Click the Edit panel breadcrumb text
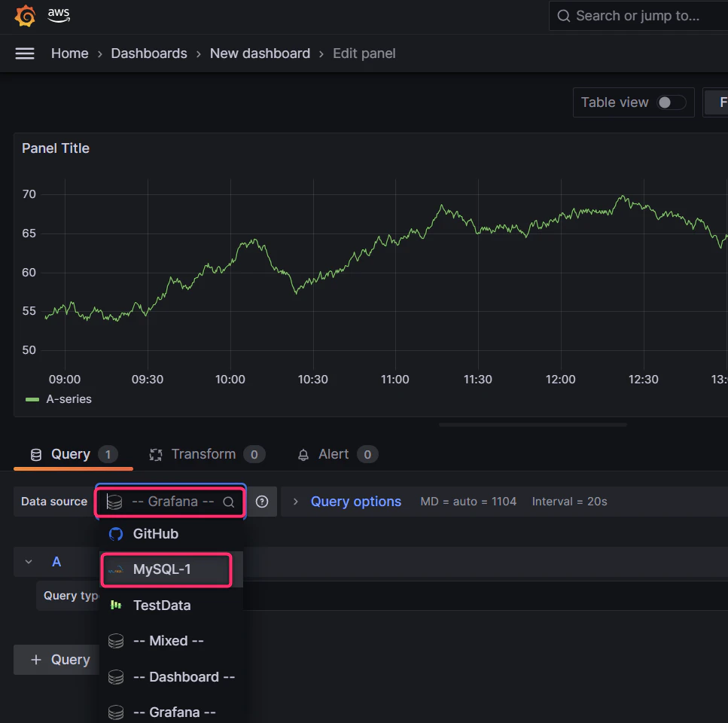 pyautogui.click(x=364, y=53)
